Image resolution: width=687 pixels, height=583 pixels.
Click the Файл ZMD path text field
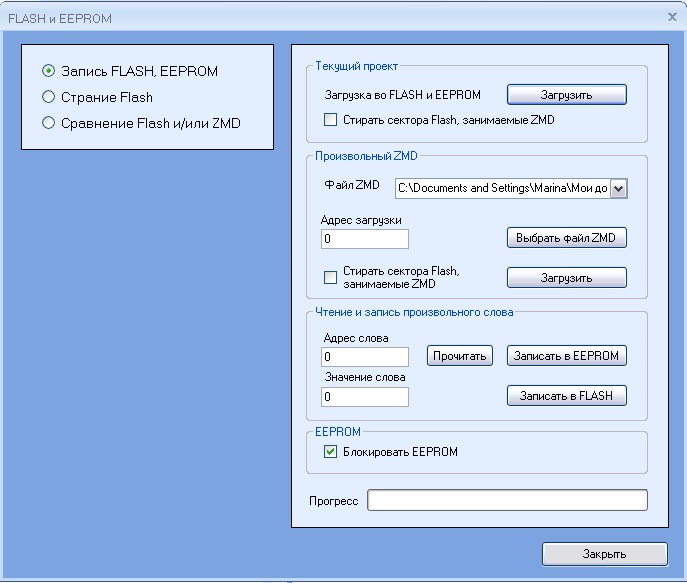[500, 188]
